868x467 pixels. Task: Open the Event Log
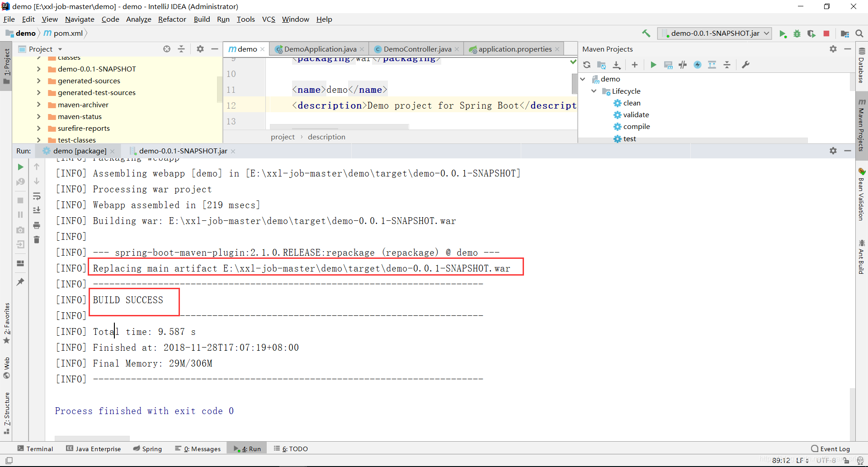[830, 448]
